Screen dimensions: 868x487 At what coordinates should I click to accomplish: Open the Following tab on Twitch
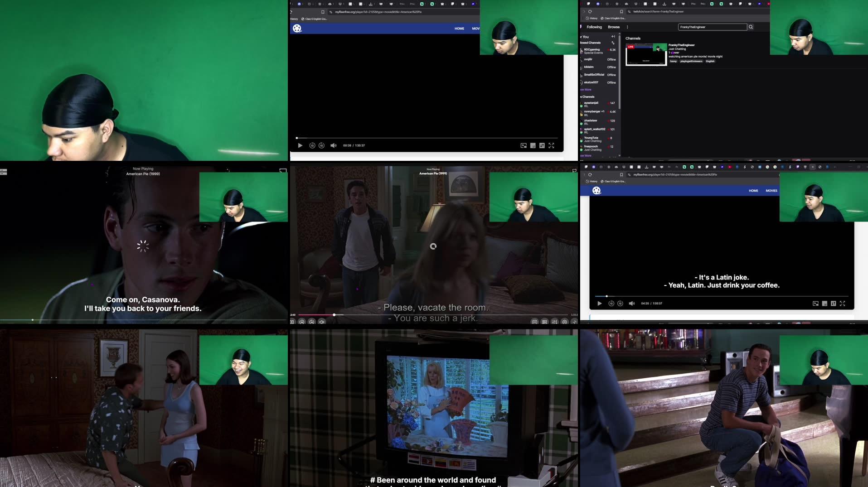pos(594,27)
